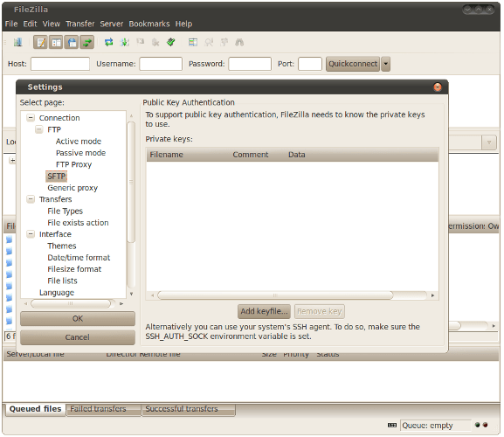Screen dimensions: 504x437
Task: Close the Settings dialog with red X
Action: point(437,87)
